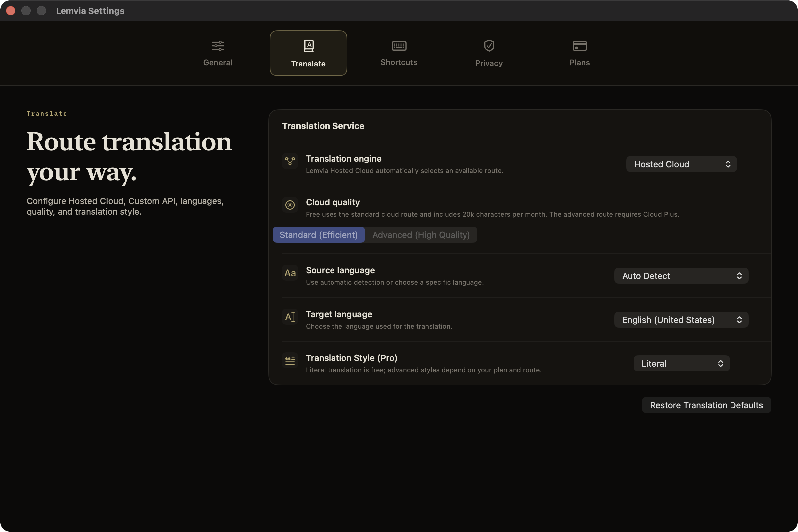Screen dimensions: 798x532
Task: Click the Translation Style quote icon
Action: tap(290, 360)
